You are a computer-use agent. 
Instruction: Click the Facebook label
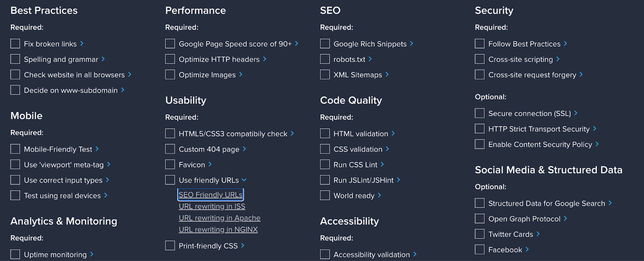click(x=505, y=250)
